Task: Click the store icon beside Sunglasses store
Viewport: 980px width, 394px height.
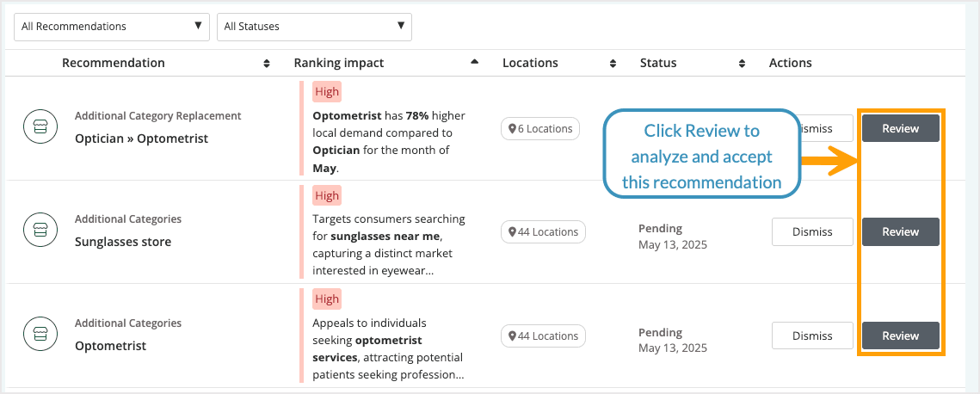Action: point(40,231)
